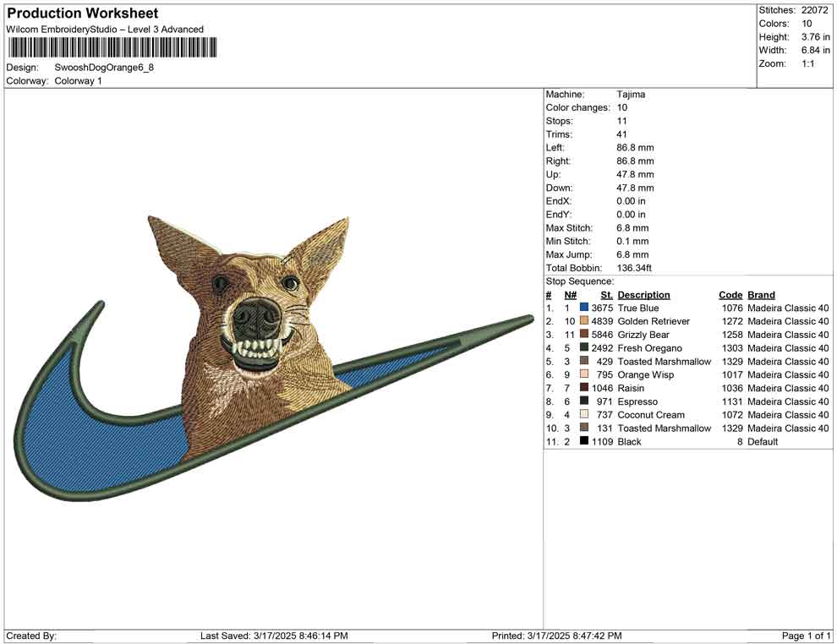Select the Brand column header
The image size is (837, 644).
pyautogui.click(x=761, y=295)
